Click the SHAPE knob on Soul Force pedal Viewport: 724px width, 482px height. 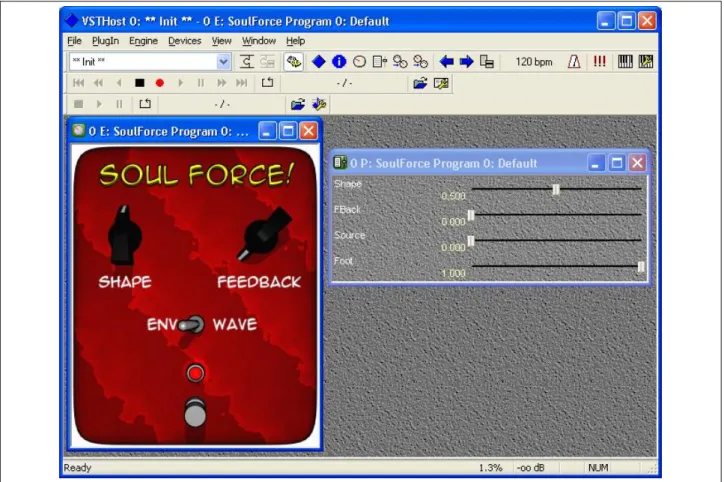coord(124,236)
